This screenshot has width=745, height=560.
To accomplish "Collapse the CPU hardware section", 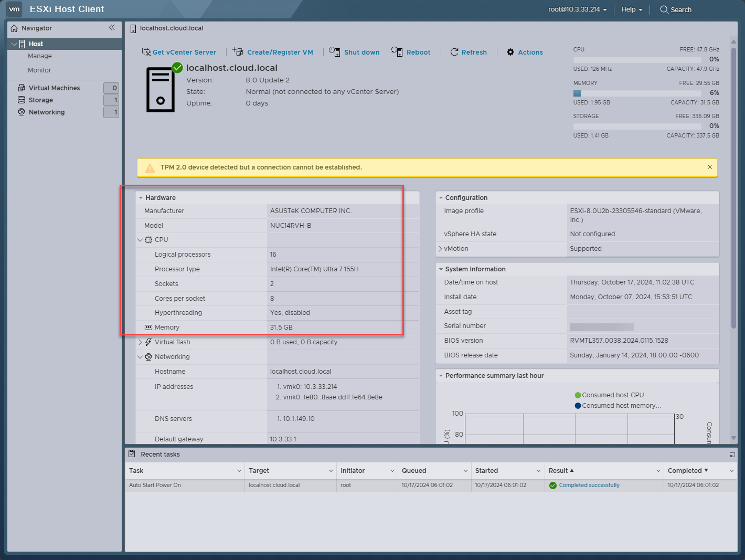I will (140, 240).
